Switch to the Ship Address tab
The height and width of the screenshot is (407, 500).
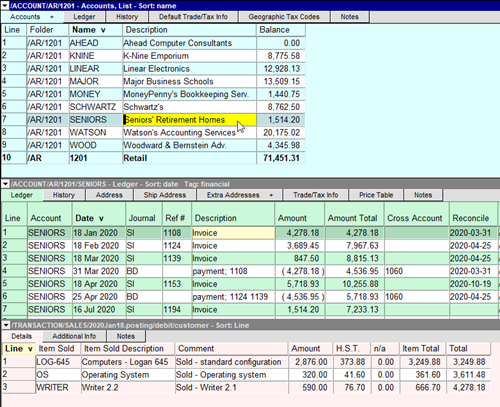[165, 195]
